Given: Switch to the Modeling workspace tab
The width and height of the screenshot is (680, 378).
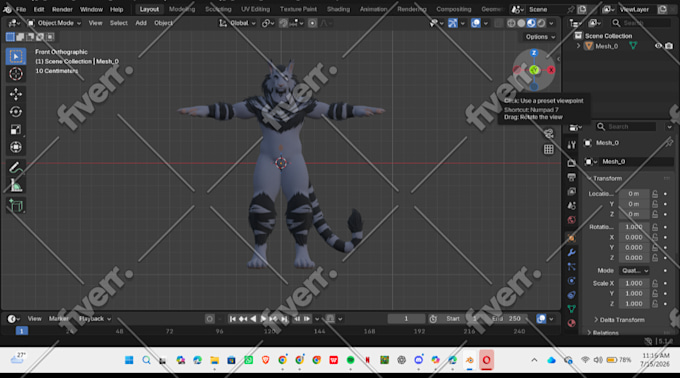Looking at the screenshot, I should click(x=182, y=9).
